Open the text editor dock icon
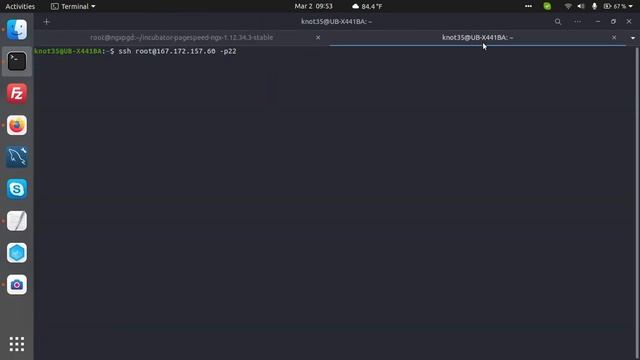 17,221
